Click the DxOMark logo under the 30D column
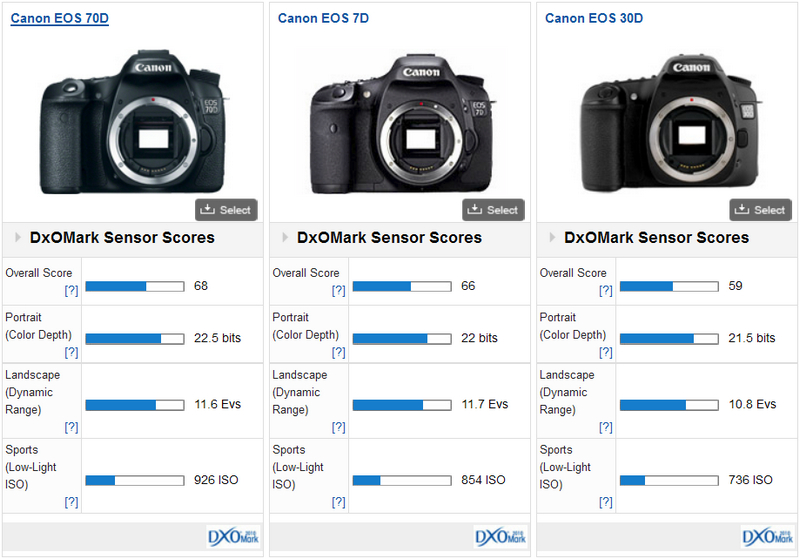This screenshot has height=559, width=800. [x=768, y=537]
